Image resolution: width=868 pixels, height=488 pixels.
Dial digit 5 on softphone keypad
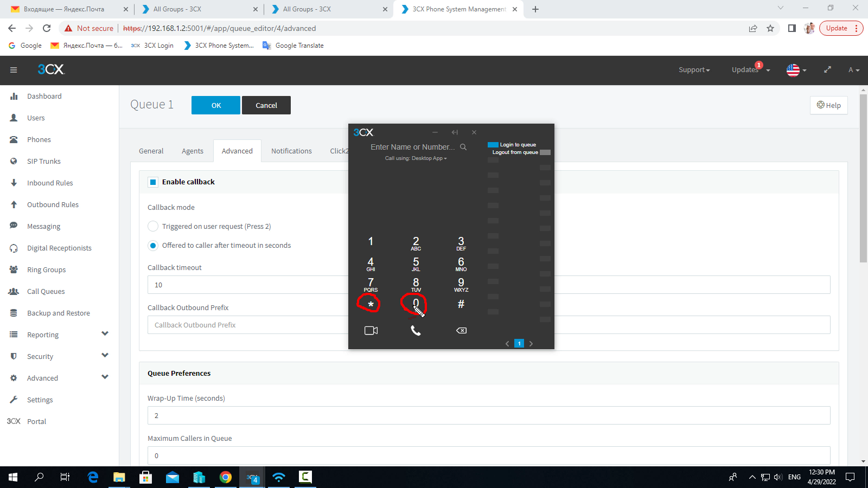[416, 264]
